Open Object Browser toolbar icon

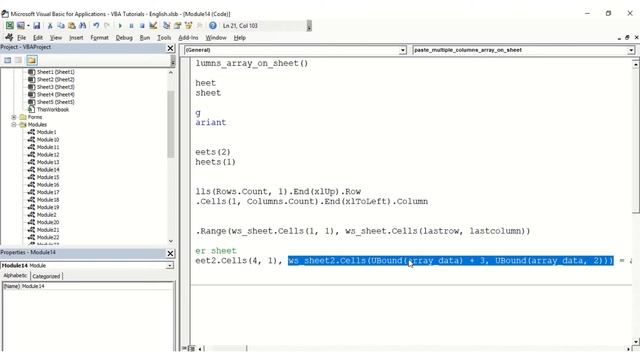[x=188, y=26]
